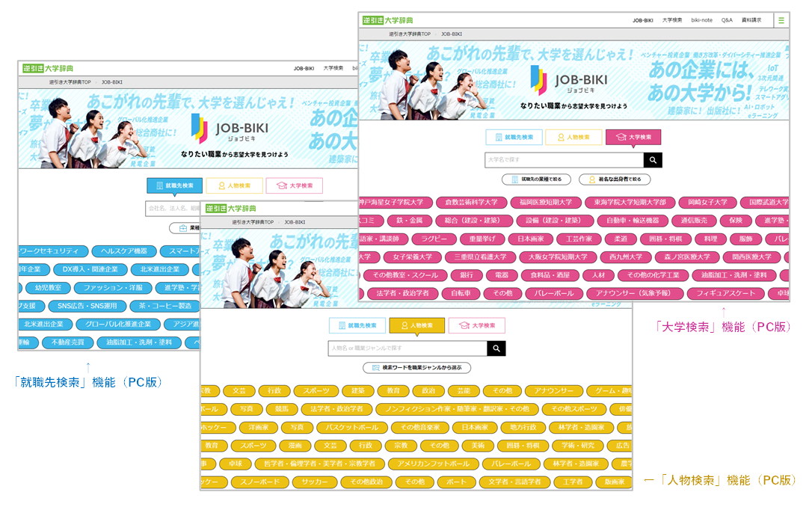Select ラグビー pink tag
Screen dimensions: 812x507
click(x=434, y=239)
